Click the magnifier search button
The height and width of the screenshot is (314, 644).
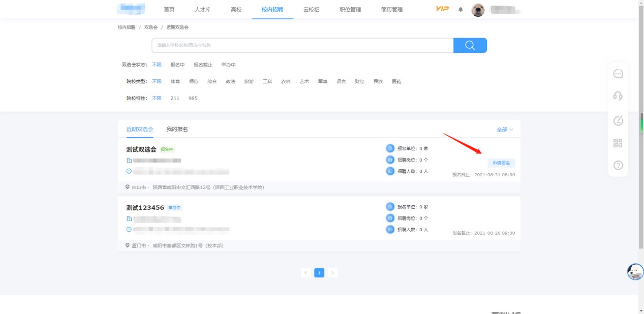click(x=470, y=45)
